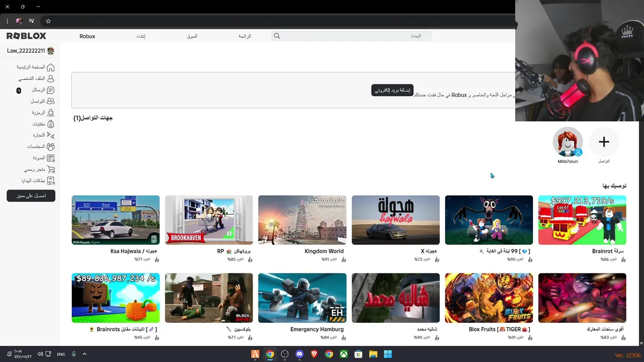Click the Emergency Hamburg title text
This screenshot has width=644, height=362.
317,329
